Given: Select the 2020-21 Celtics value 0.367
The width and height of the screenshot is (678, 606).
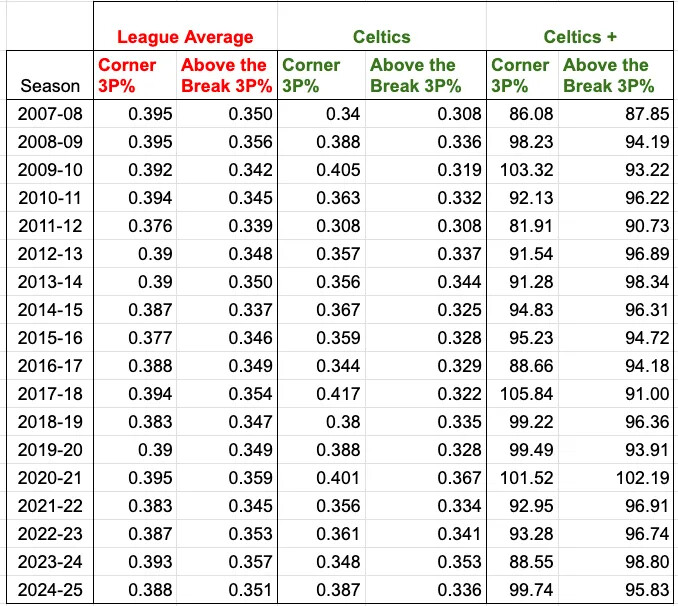Looking at the screenshot, I should click(x=426, y=478).
